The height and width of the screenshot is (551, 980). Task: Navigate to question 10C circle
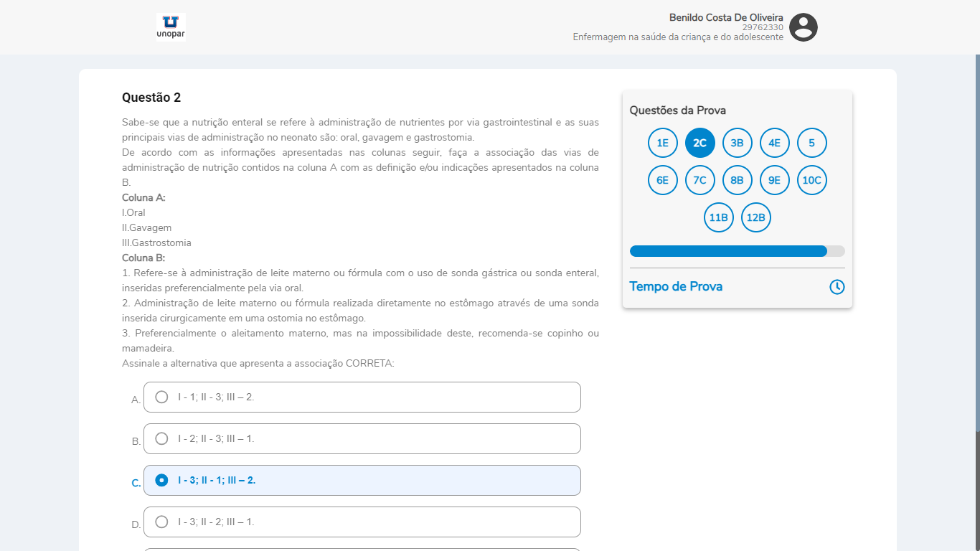pyautogui.click(x=811, y=180)
